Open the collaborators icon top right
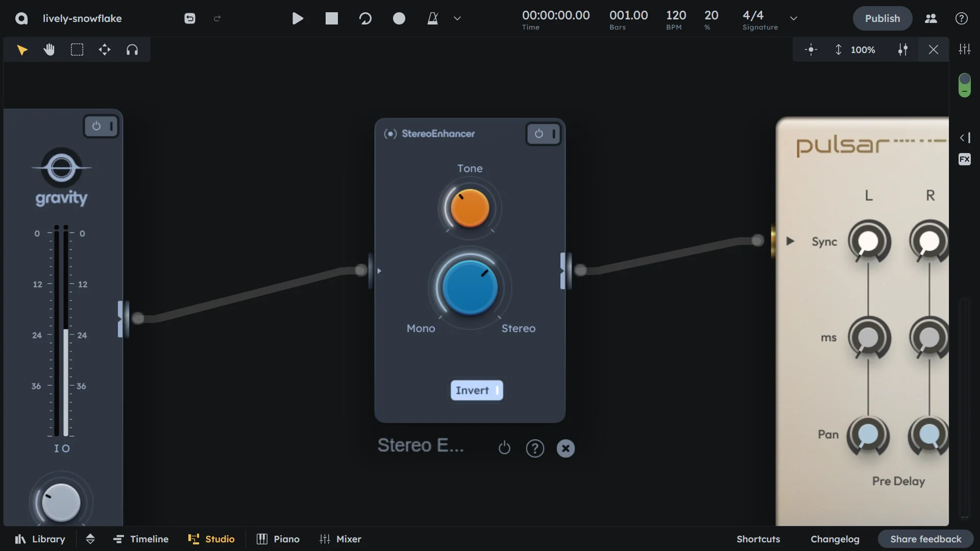Screen dimensions: 980x551 (930, 18)
